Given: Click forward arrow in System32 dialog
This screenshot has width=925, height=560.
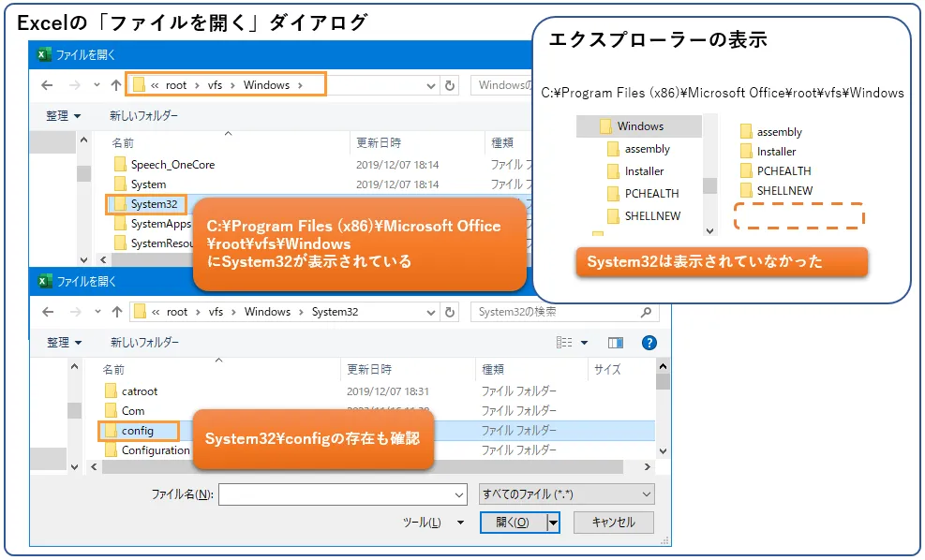Looking at the screenshot, I should (75, 312).
